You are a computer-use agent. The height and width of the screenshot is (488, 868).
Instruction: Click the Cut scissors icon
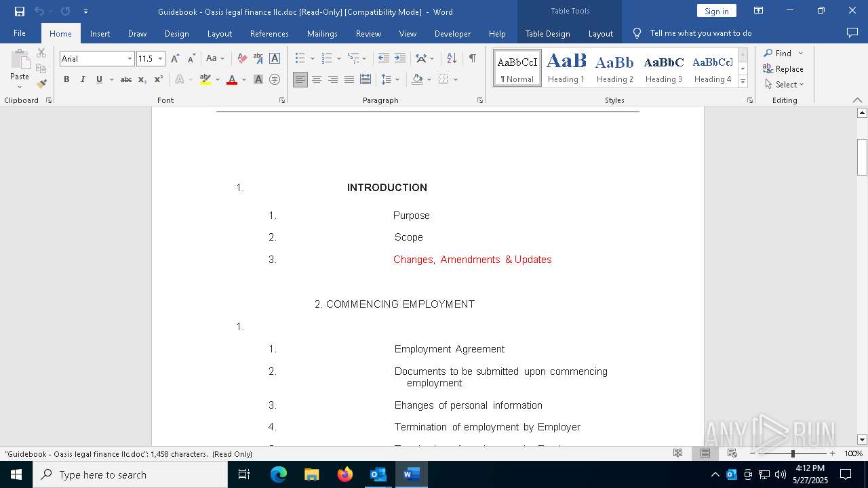tap(41, 53)
